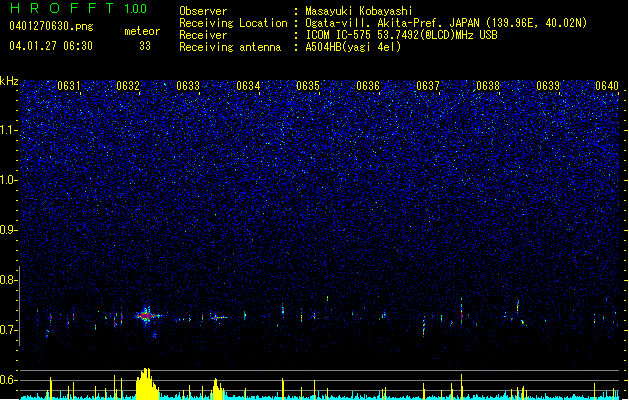
Task: Click the horizontal meteor echo before 0634
Action: pyautogui.click(x=219, y=317)
